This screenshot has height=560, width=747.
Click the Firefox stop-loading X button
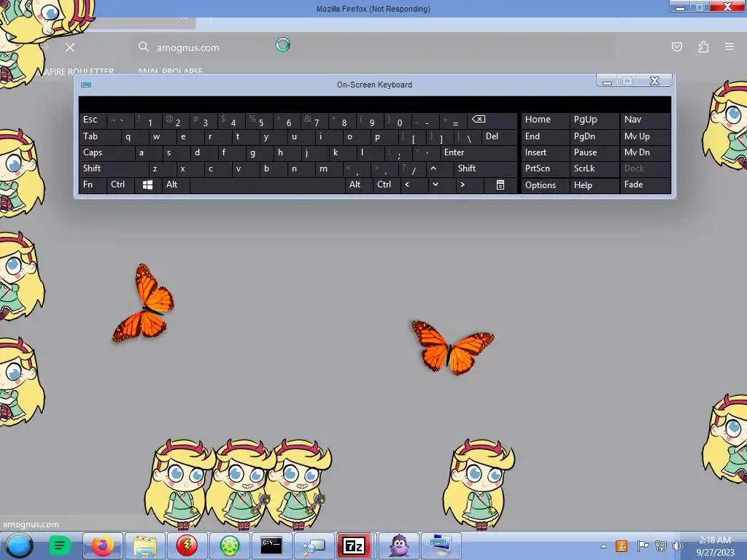[70, 47]
